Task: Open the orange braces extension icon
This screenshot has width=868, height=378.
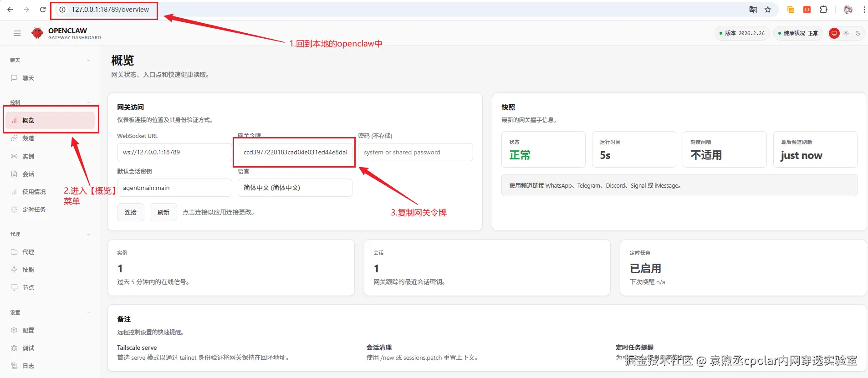Action: [807, 10]
